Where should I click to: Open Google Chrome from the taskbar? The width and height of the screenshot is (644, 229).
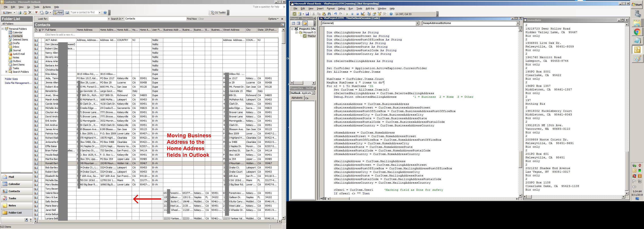click(637, 32)
